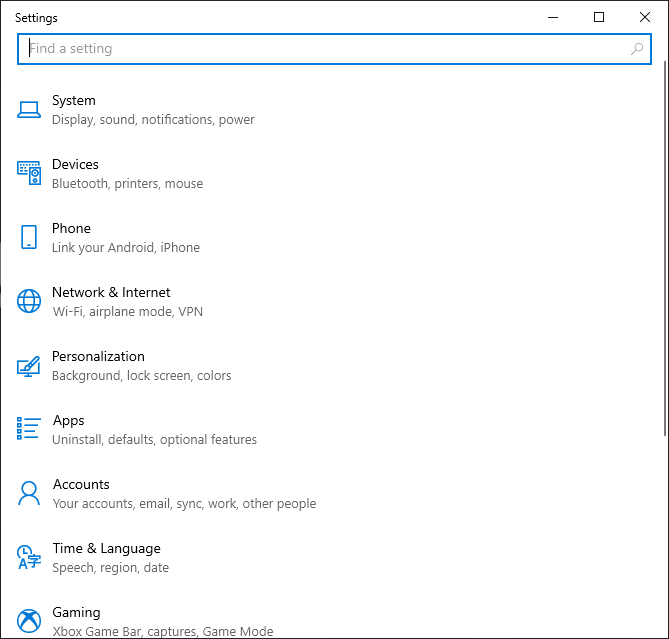
Task: Go to Apps category title
Action: click(x=69, y=420)
